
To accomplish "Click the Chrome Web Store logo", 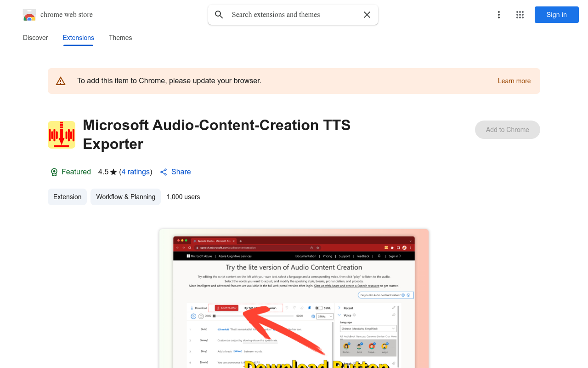I will tap(29, 15).
